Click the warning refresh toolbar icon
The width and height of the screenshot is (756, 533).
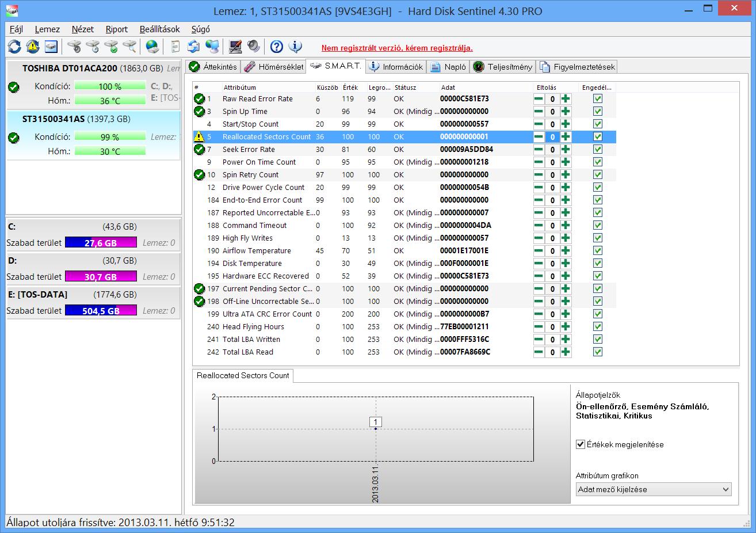pos(33,47)
